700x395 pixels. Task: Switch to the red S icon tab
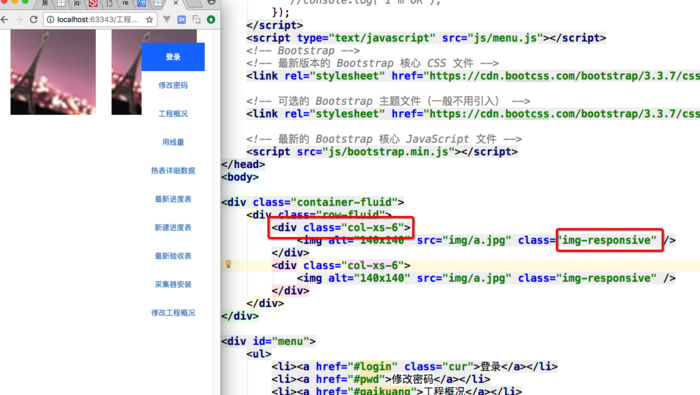(x=93, y=3)
